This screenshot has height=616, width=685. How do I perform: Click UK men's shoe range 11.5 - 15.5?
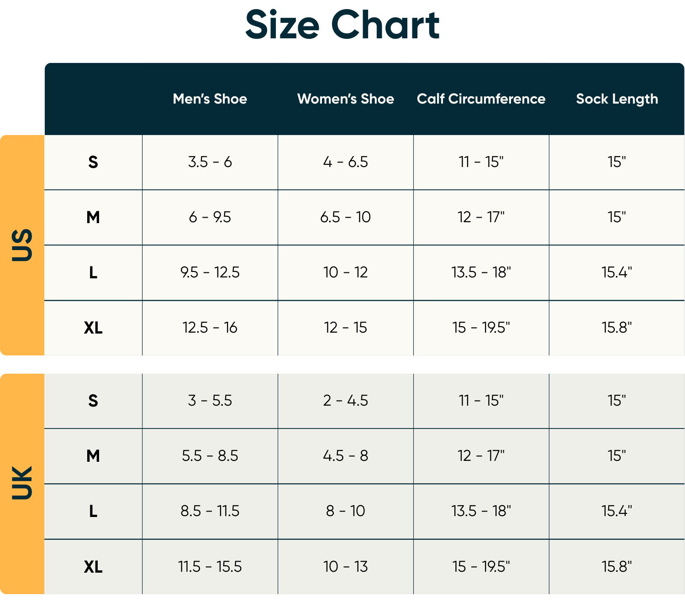(210, 567)
